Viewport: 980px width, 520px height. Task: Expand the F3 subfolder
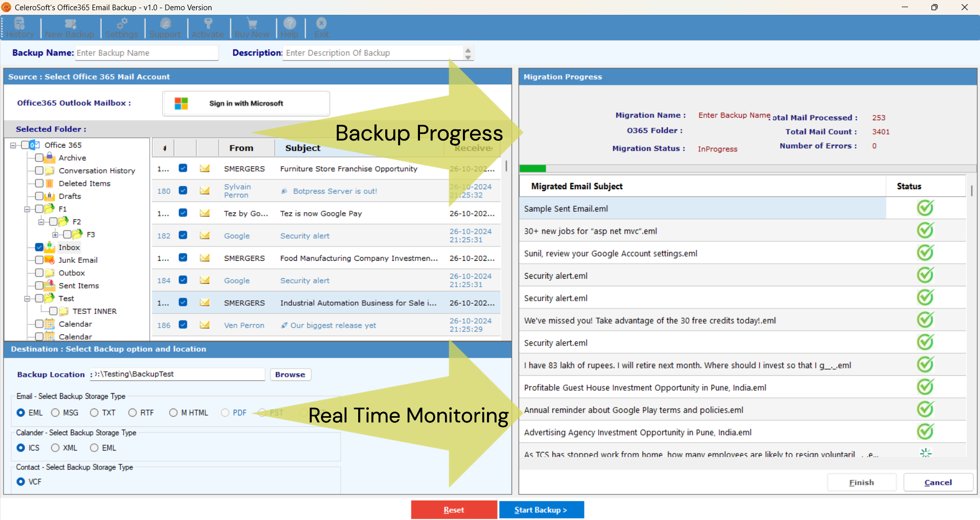(55, 234)
